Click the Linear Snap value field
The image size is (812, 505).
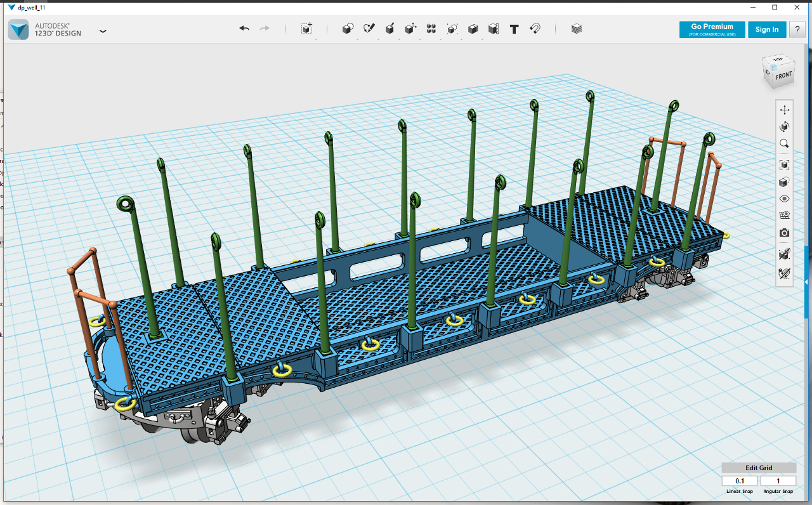point(740,481)
